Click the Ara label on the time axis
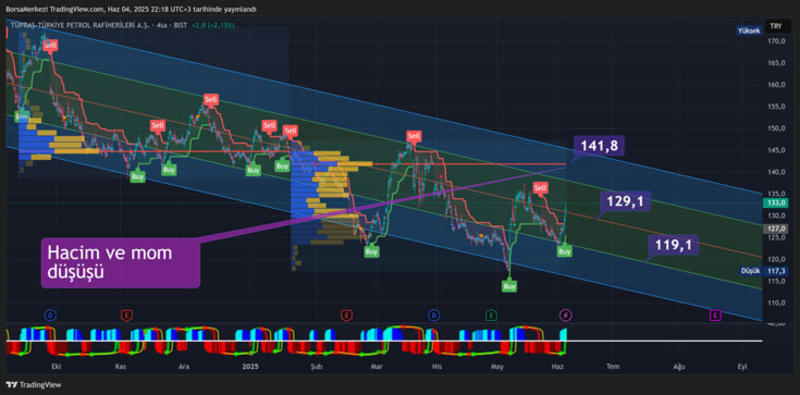The image size is (800, 395). pyautogui.click(x=184, y=366)
